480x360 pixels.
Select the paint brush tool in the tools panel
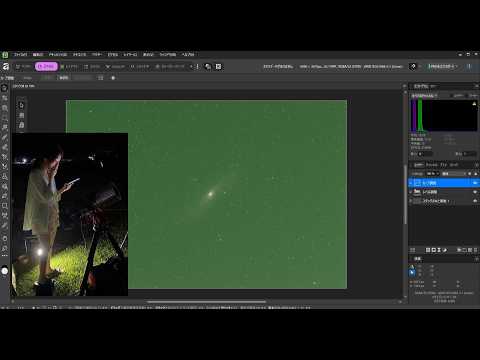[x=5, y=137]
